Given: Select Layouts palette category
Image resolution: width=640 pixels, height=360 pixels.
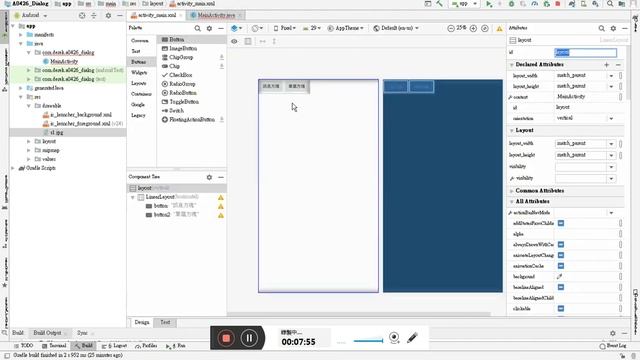Looking at the screenshot, I should coord(139,83).
